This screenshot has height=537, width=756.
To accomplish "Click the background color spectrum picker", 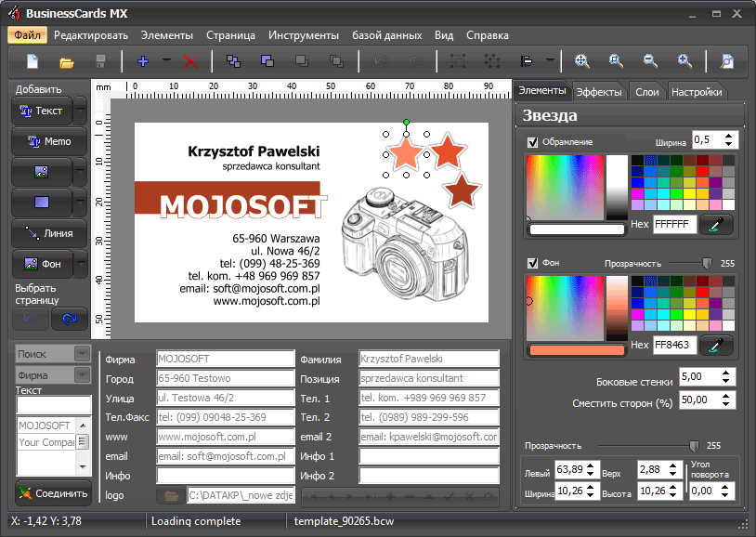I will click(565, 308).
